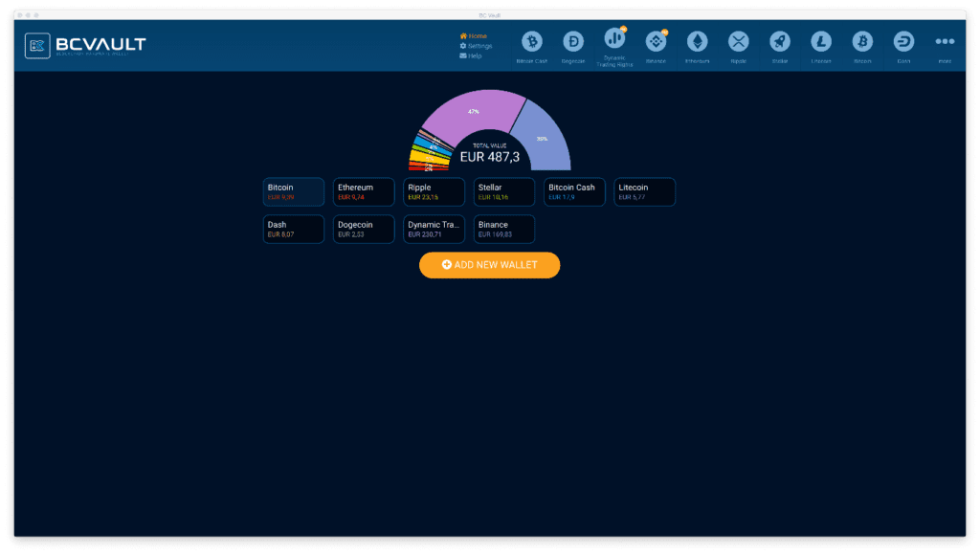Open the Dogecoin wallet card
The width and height of the screenshot is (980, 554).
pos(364,230)
